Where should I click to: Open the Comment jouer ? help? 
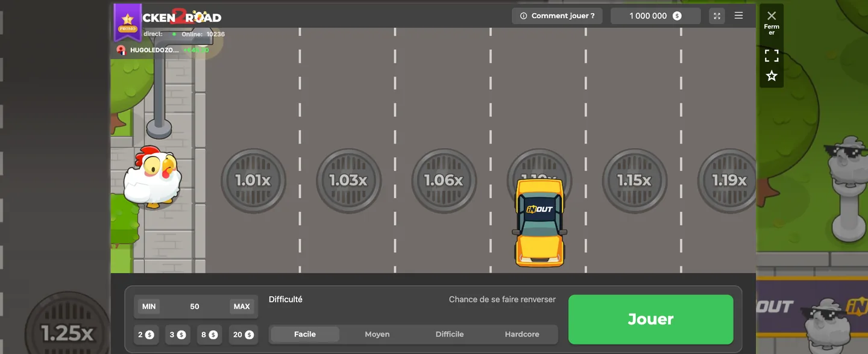[557, 16]
